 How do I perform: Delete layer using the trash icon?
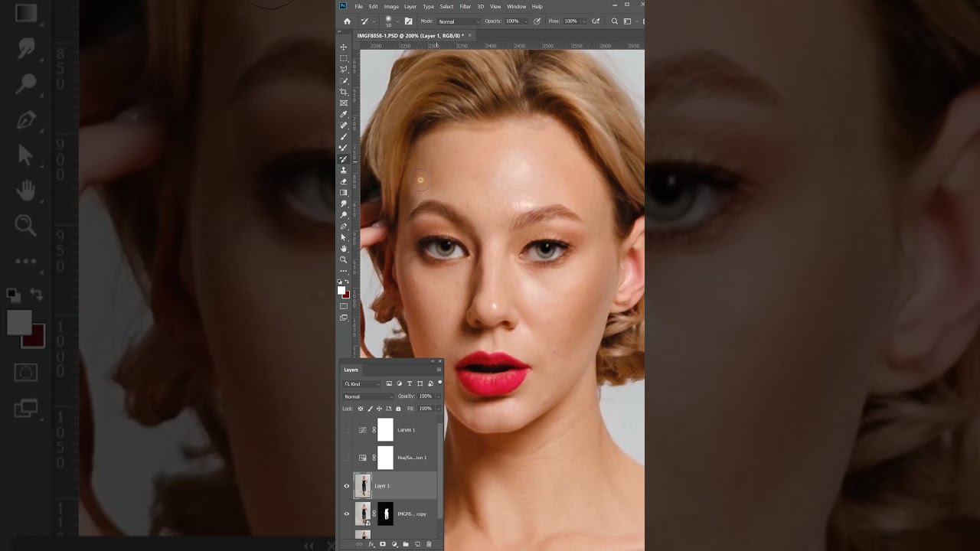click(x=429, y=544)
